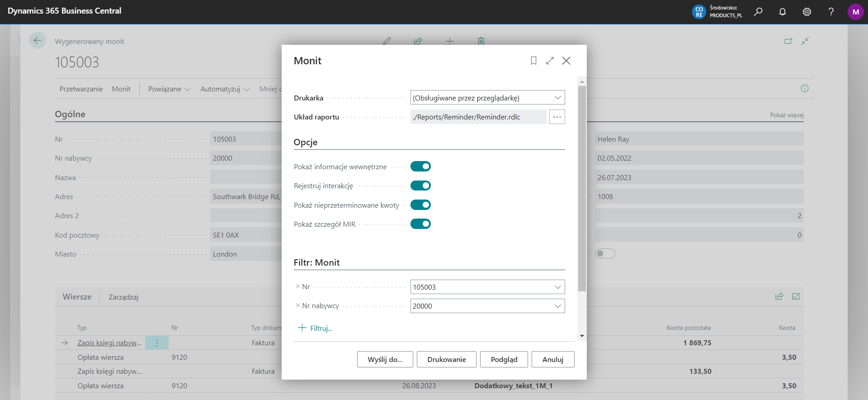Screen dimensions: 868x400
Task: Open the Przetwarzanie menu
Action: coord(81,89)
